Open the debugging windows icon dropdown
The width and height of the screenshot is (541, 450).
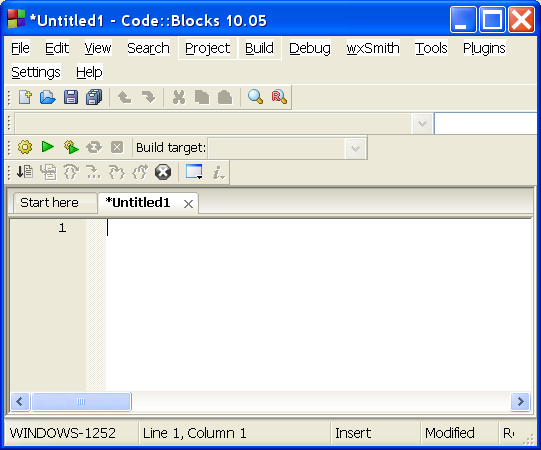click(x=194, y=172)
